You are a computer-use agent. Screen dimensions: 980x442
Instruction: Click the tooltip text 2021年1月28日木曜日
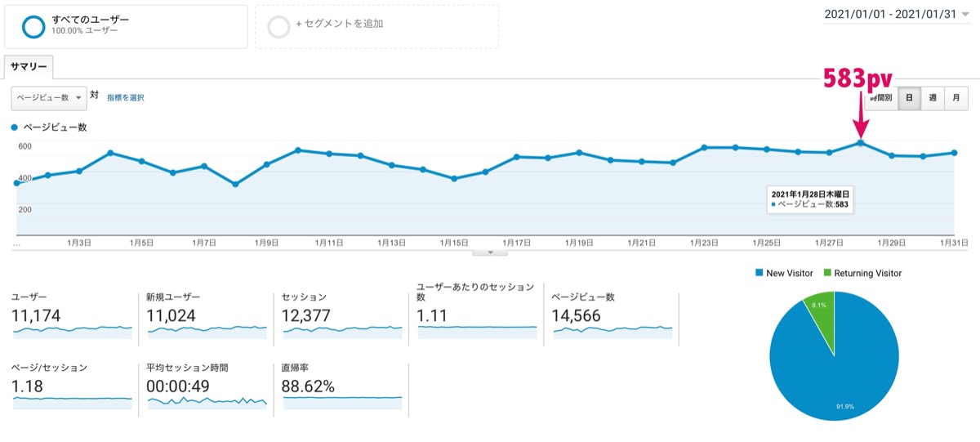pos(810,194)
